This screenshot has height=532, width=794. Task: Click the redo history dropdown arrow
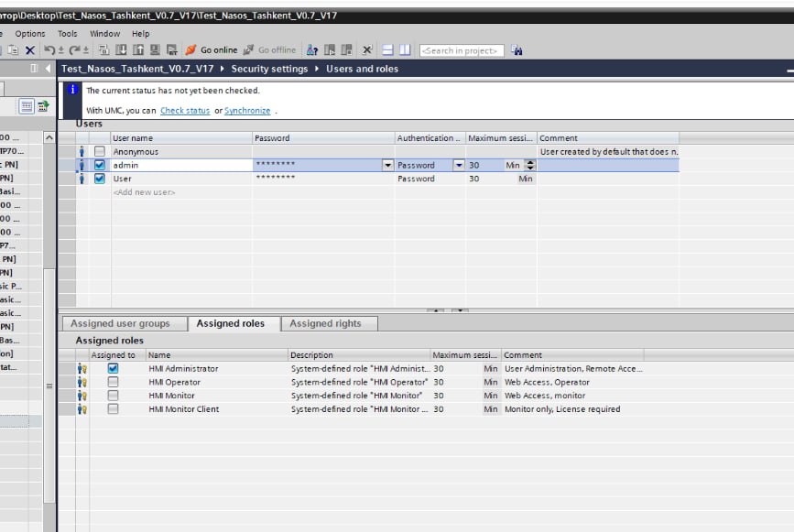(x=86, y=50)
